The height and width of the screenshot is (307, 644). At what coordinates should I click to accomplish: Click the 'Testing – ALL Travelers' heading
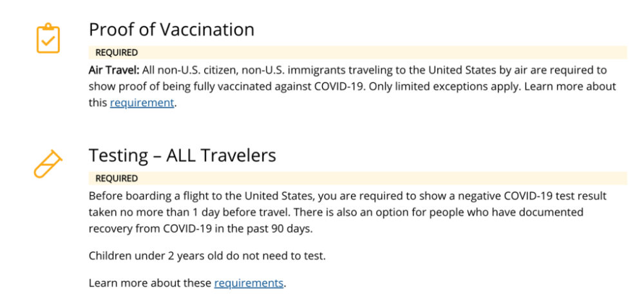pos(182,155)
